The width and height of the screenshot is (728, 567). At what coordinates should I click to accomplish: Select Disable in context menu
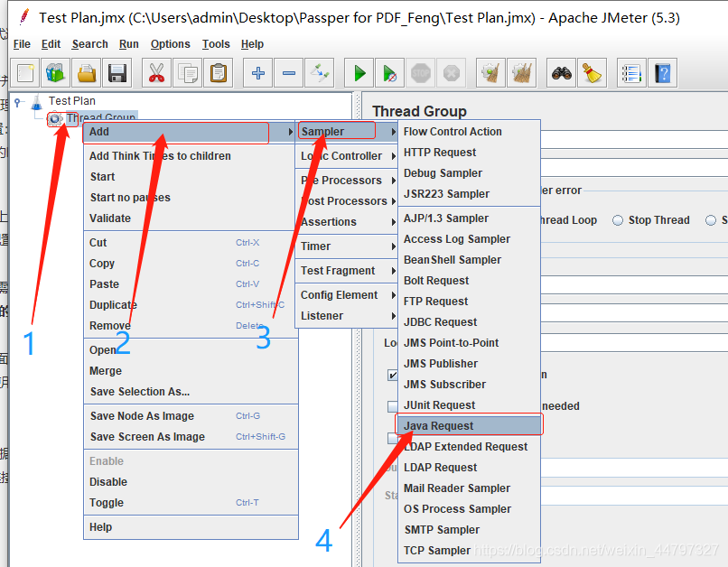(x=191, y=481)
